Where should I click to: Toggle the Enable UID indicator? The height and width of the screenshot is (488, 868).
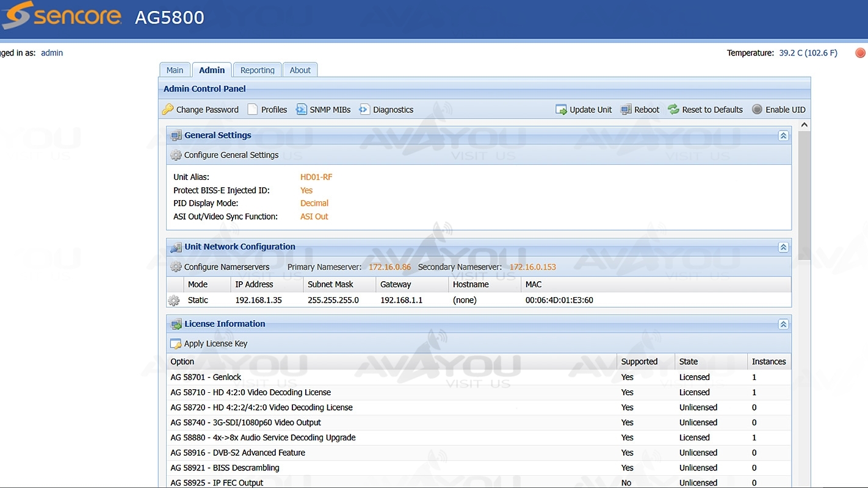pyautogui.click(x=757, y=110)
